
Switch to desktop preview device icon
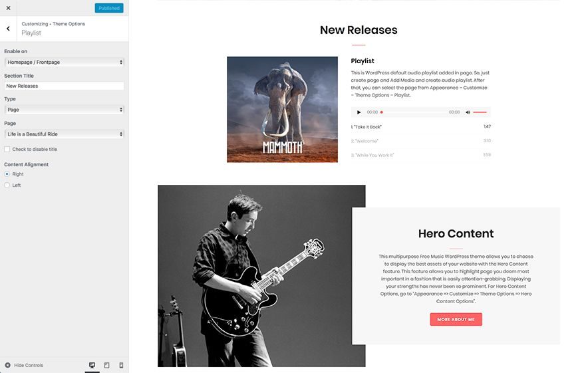coord(92,365)
